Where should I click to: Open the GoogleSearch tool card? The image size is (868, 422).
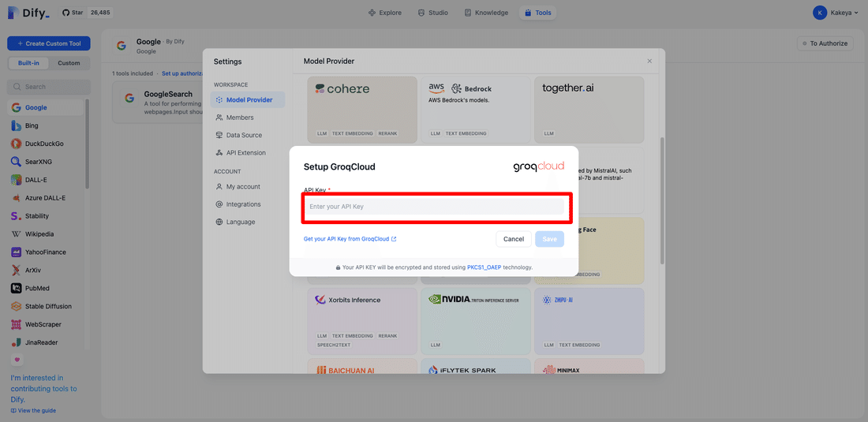[157, 103]
